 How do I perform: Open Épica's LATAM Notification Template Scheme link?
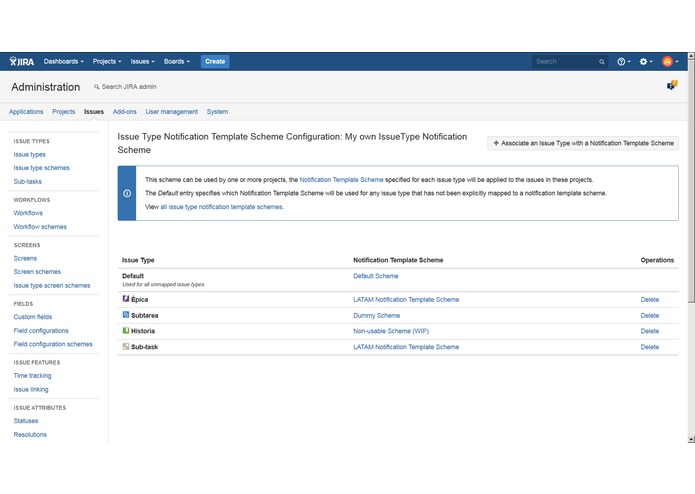pyautogui.click(x=406, y=300)
